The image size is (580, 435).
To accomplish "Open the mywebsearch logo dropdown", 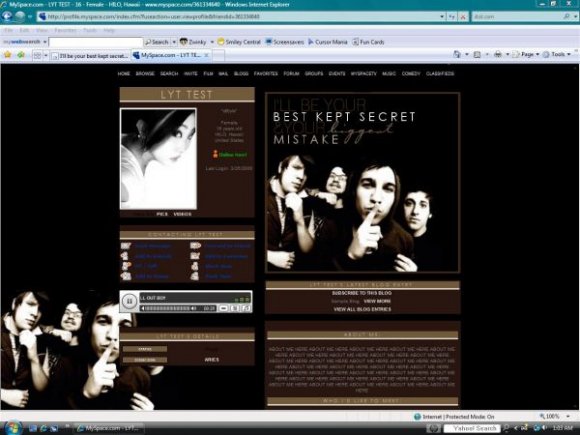I will 45,42.
